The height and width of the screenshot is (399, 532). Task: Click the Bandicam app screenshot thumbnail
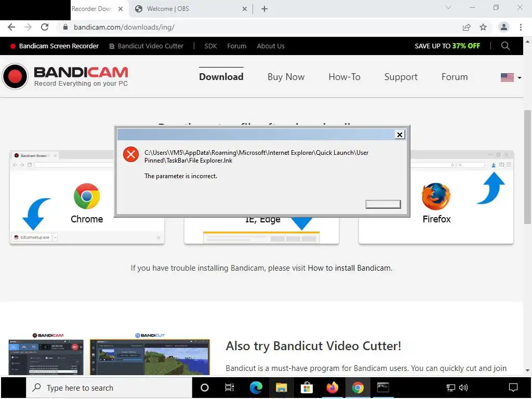(46, 357)
